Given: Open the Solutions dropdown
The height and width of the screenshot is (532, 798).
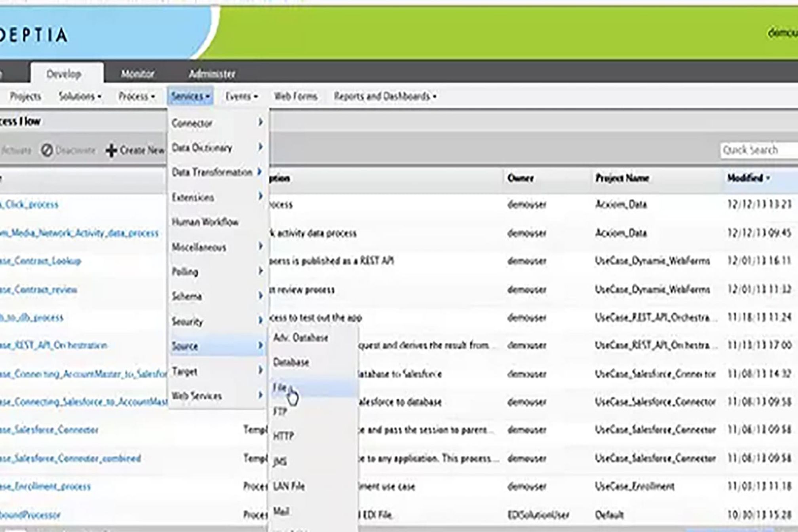Looking at the screenshot, I should tap(80, 96).
